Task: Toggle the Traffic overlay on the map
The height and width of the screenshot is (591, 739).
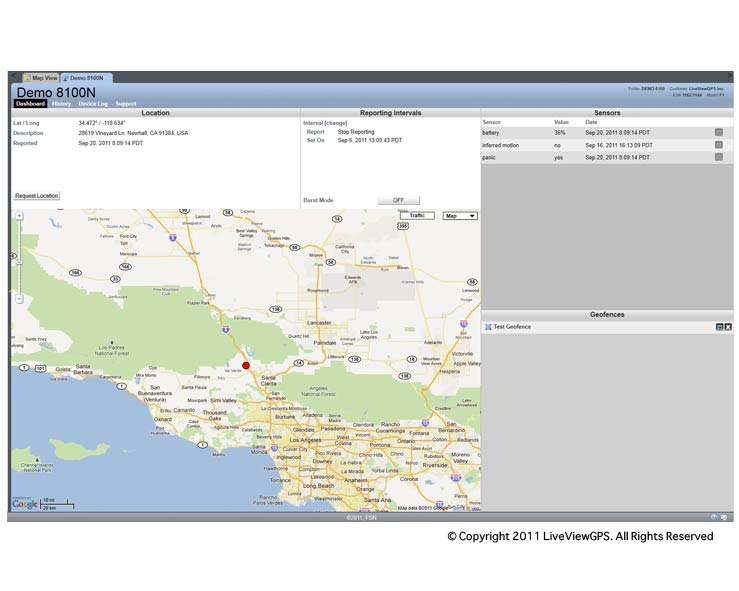Action: tap(417, 216)
